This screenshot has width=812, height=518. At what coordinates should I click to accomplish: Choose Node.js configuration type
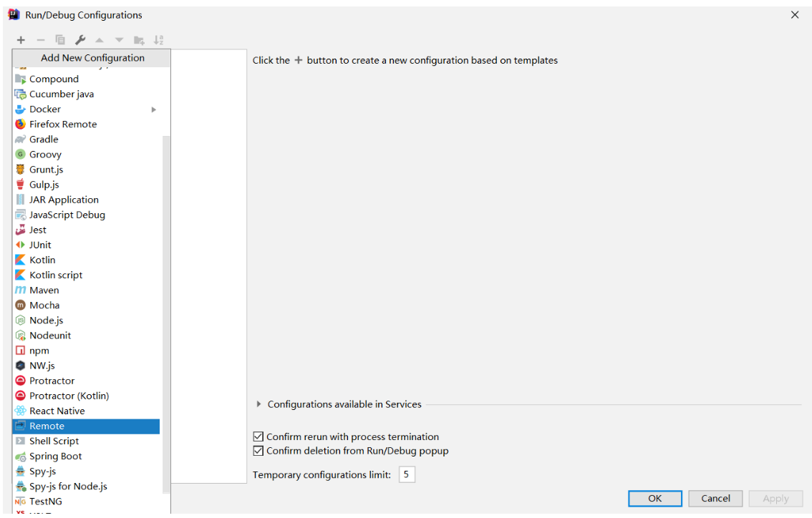86,321
